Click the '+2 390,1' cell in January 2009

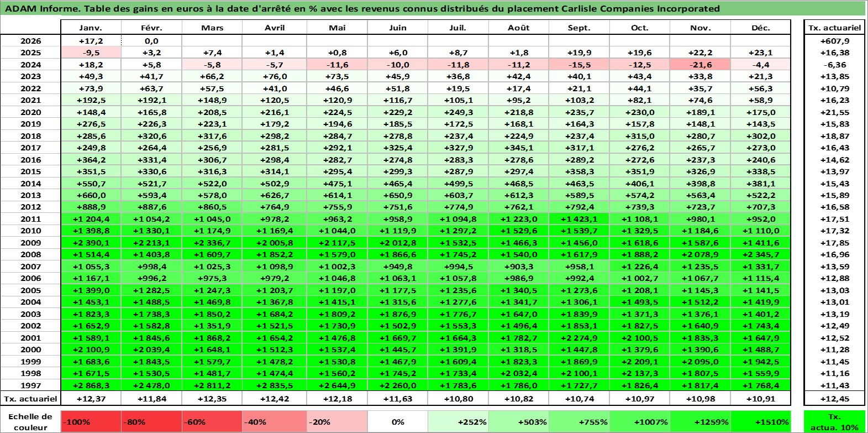[x=91, y=243]
